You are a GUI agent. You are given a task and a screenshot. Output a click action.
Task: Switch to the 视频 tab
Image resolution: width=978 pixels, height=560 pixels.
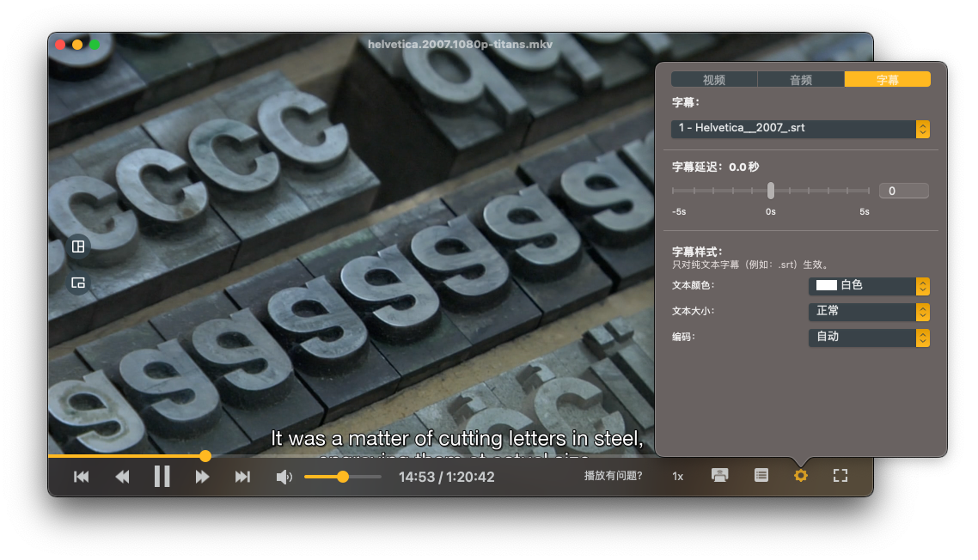point(714,80)
